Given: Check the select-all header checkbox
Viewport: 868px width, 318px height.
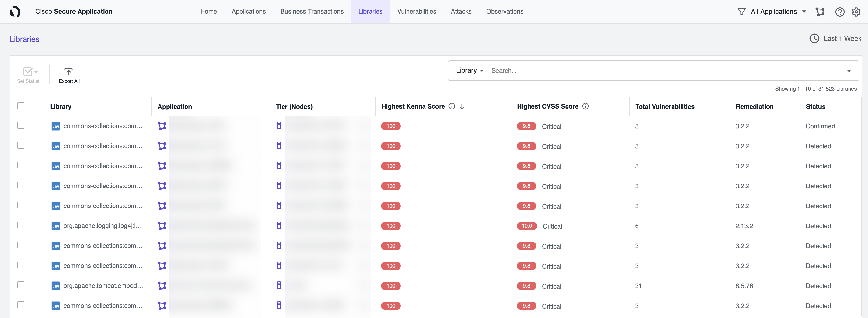Looking at the screenshot, I should point(21,106).
